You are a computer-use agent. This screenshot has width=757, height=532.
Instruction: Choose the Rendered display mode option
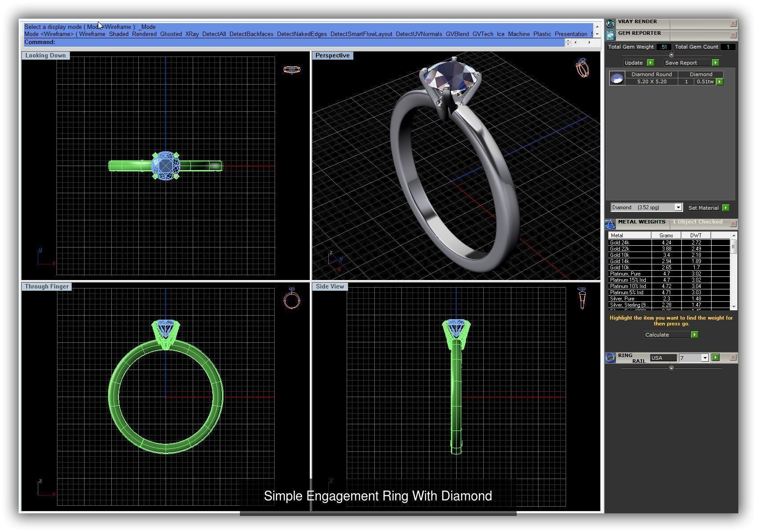(144, 34)
